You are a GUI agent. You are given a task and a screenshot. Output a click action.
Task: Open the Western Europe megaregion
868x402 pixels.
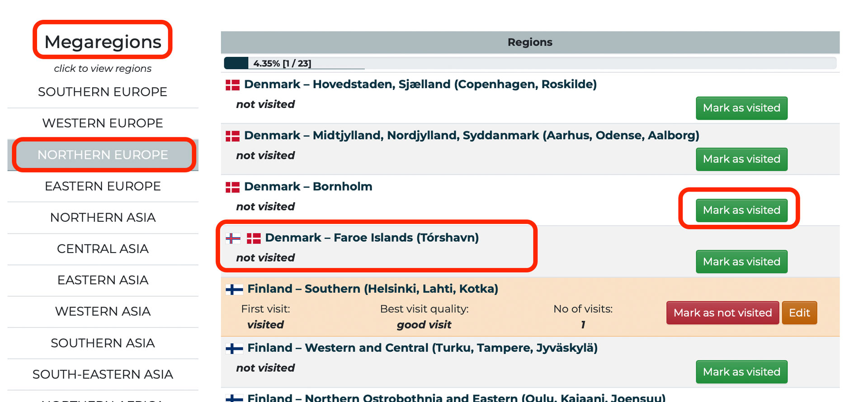pyautogui.click(x=103, y=123)
